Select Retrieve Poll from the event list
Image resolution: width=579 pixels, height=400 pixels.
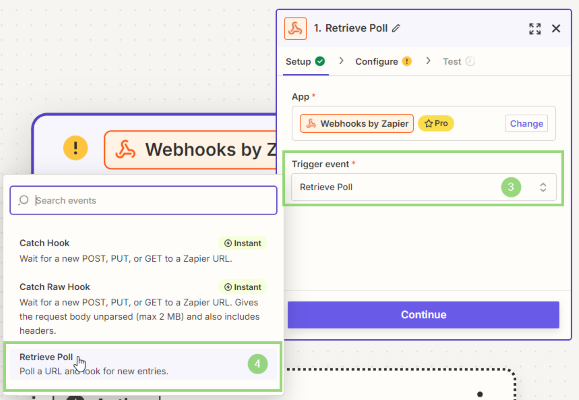(x=143, y=364)
